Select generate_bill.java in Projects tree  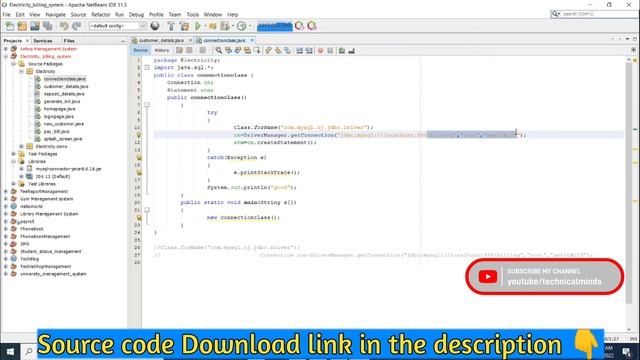coord(62,101)
